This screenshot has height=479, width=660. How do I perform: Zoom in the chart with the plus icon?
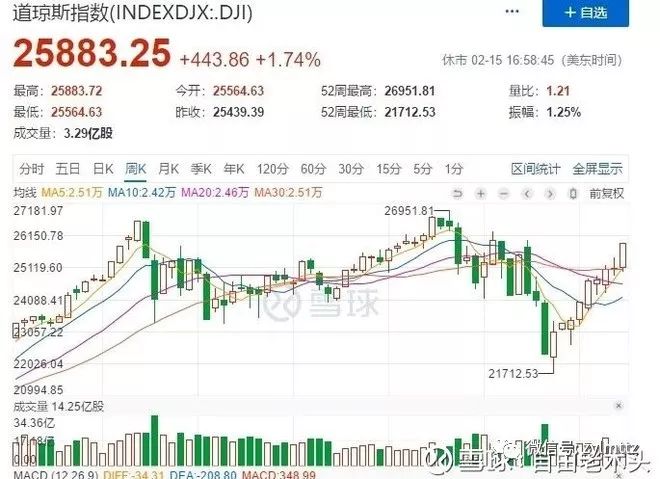[480, 194]
